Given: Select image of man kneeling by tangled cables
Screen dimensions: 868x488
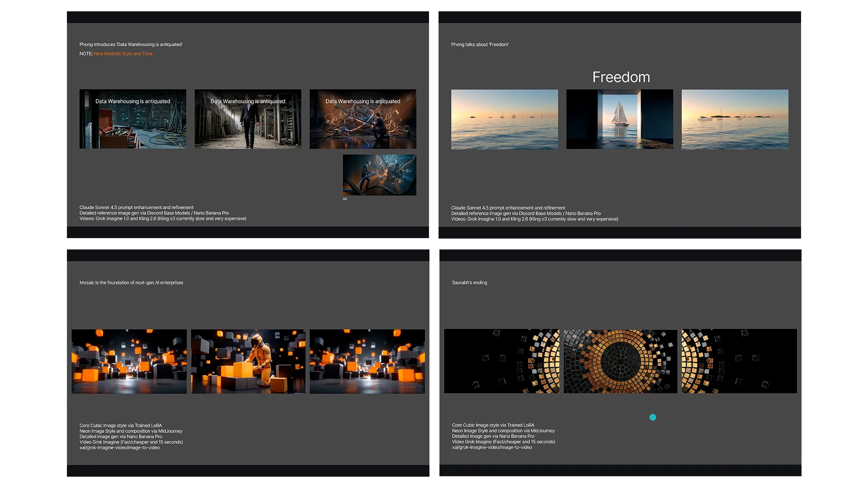Looking at the screenshot, I should coord(363,119).
